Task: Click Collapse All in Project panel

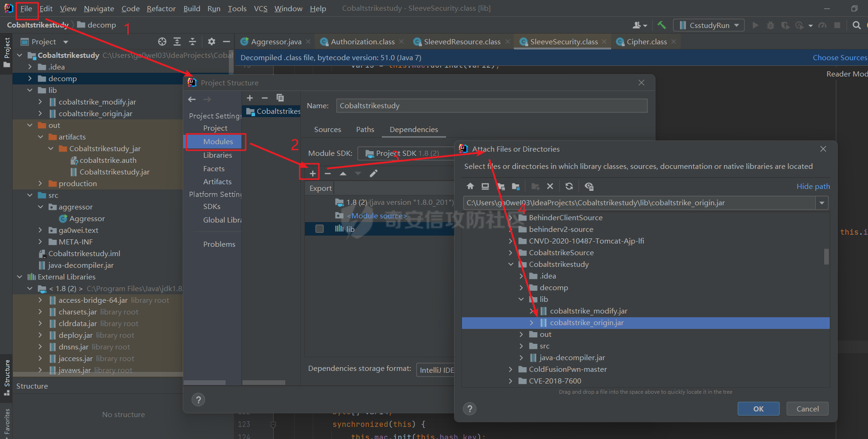Action: [193, 42]
